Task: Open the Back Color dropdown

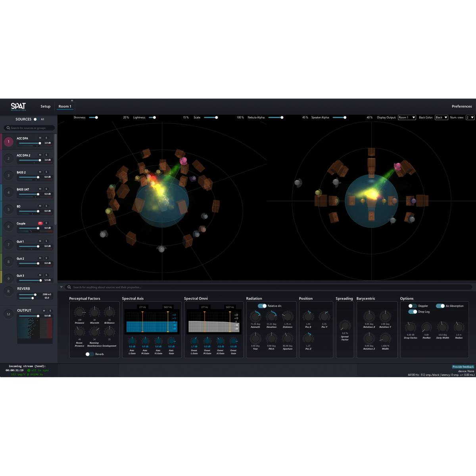Action: (x=441, y=117)
